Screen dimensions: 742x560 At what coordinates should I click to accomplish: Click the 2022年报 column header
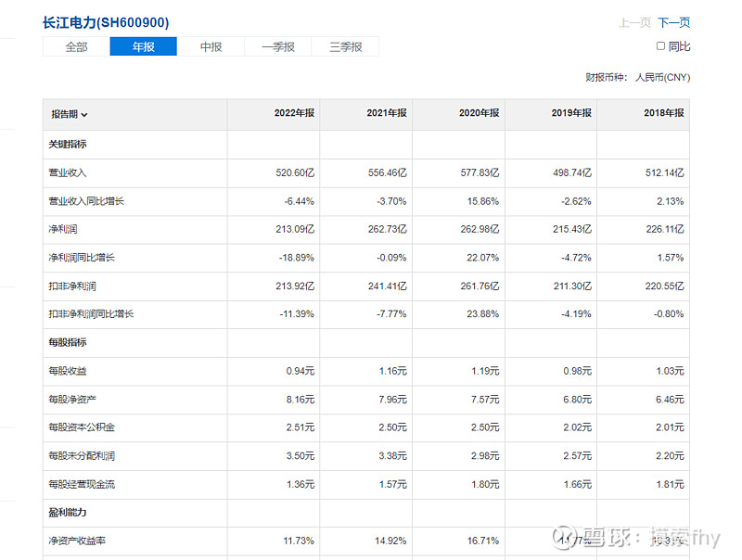(x=294, y=113)
